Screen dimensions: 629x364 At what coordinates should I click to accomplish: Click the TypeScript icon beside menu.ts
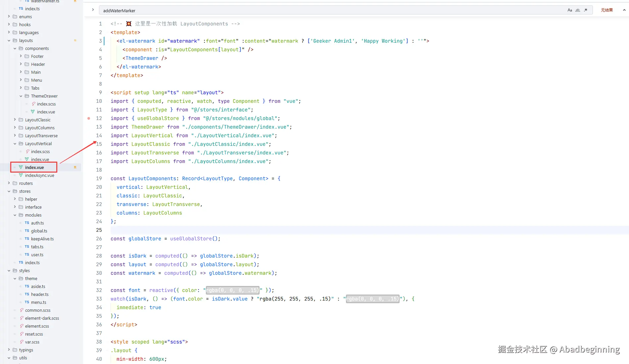pyautogui.click(x=27, y=302)
